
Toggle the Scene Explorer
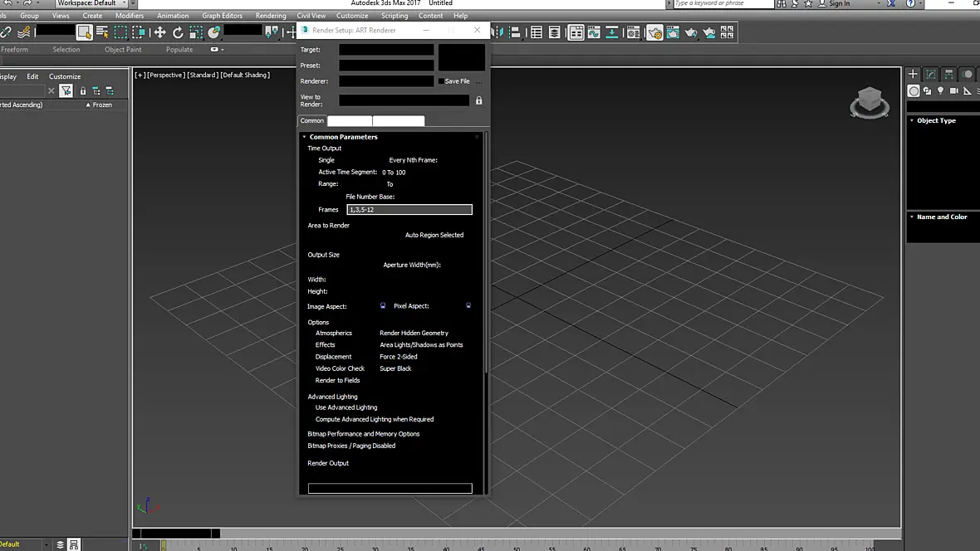tap(537, 32)
